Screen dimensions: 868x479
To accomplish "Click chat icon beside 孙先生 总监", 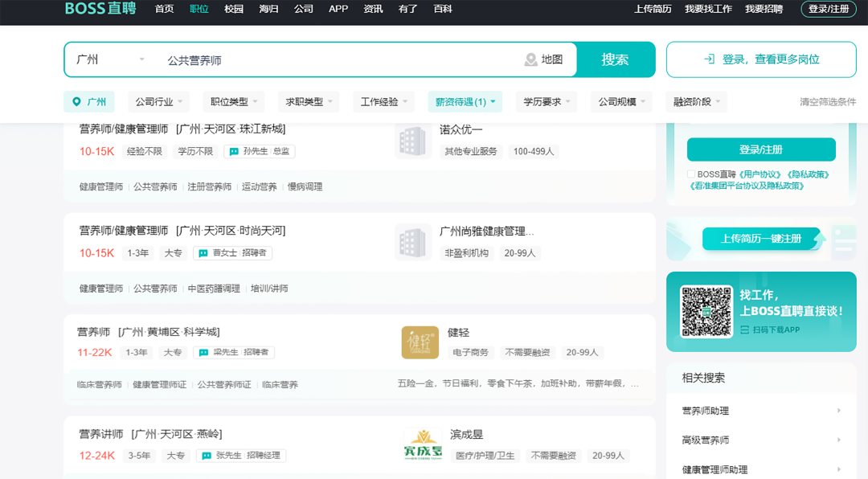I will (x=234, y=151).
